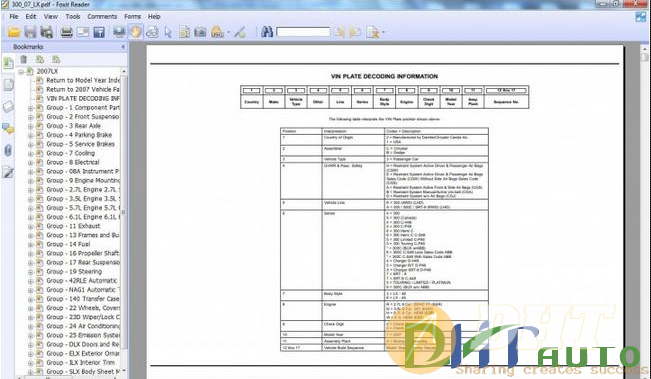Open the Attachments paperclip panel icon
The height and width of the screenshot is (379, 651).
click(8, 150)
